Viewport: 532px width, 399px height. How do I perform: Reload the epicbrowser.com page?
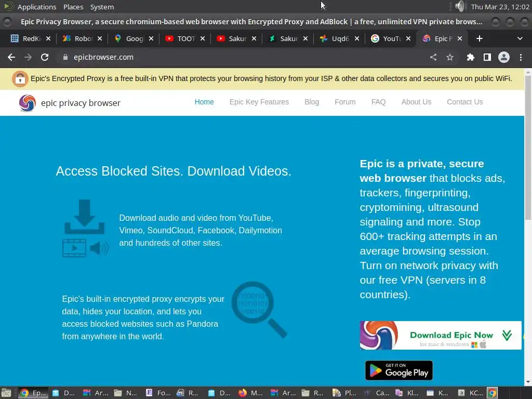(45, 57)
